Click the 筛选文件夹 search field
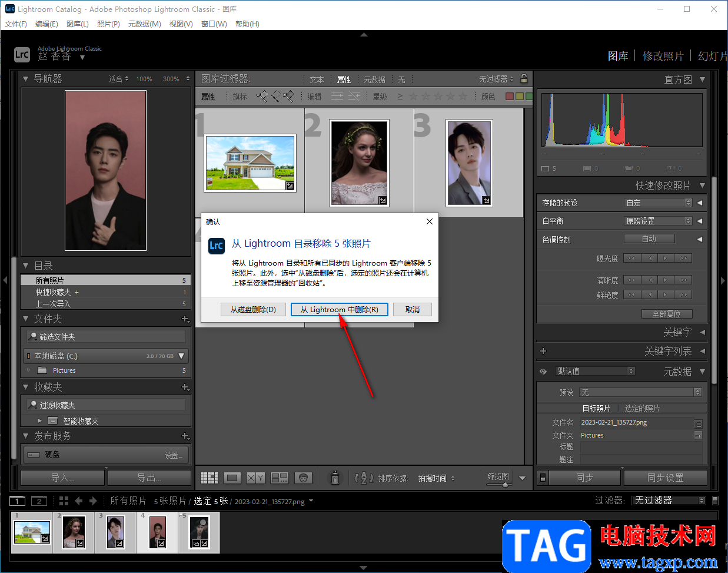Screen dimensions: 728x573 pyautogui.click(x=106, y=336)
